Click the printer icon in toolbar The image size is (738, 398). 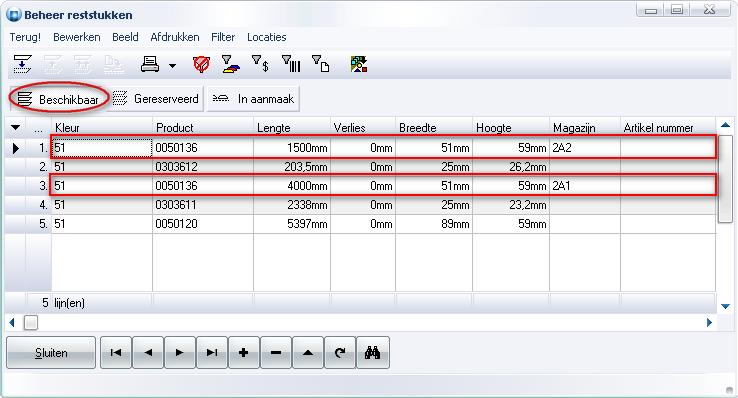click(x=150, y=64)
